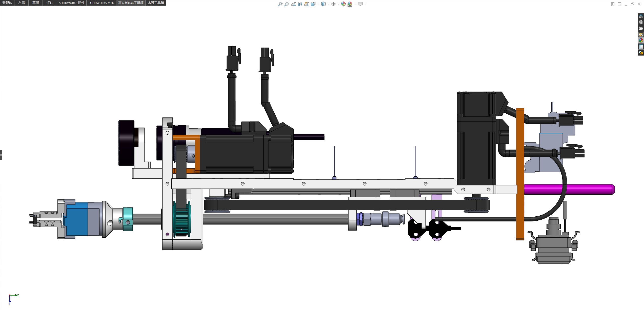
Task: Switch to the 装配体 tab
Action: click(7, 3)
